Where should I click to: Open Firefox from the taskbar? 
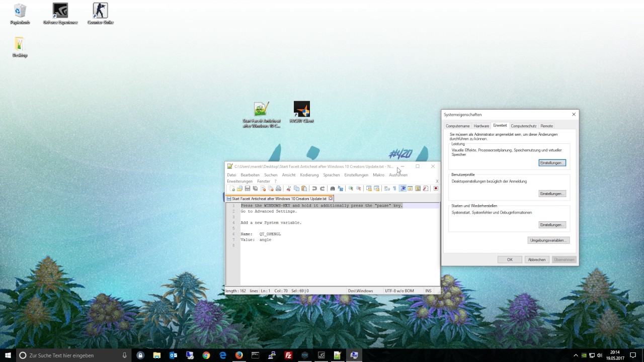pos(239,355)
